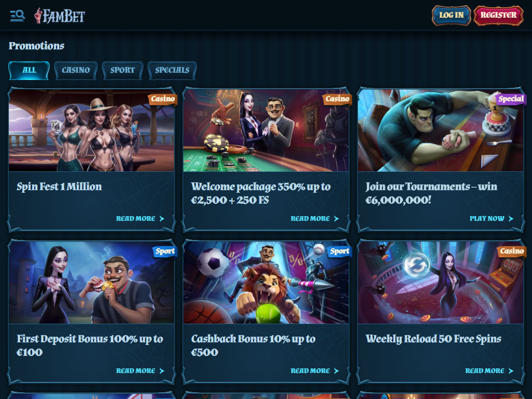
Task: Open Read More for Cashback Bonus
Action: tap(314, 371)
